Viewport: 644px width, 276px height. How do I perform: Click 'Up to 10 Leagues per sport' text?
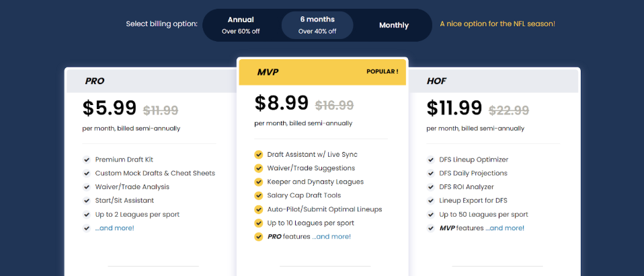point(311,223)
